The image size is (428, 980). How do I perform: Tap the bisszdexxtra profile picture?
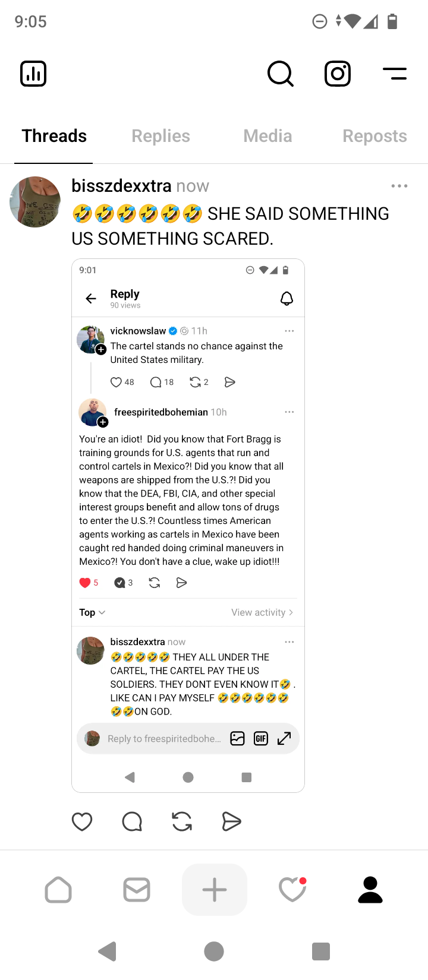click(x=35, y=202)
